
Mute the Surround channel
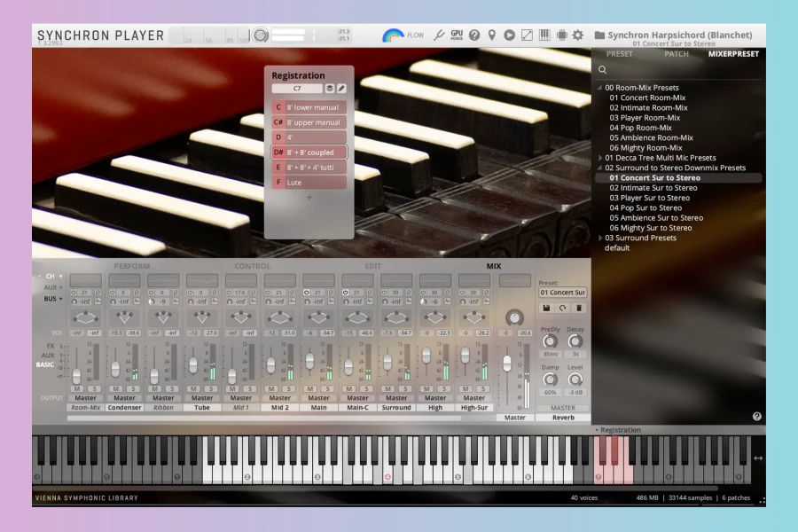pos(389,388)
